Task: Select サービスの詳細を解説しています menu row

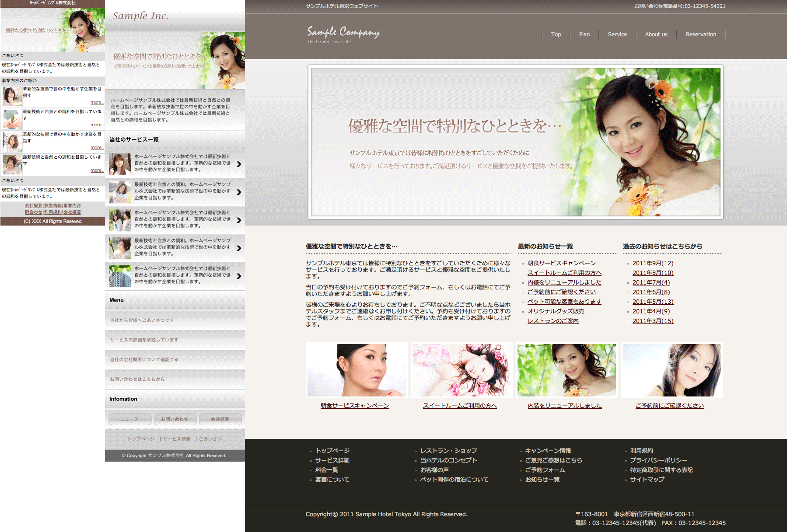Action: tap(144, 340)
